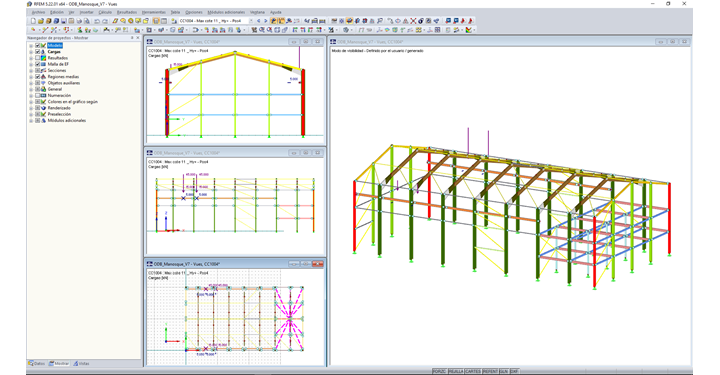Toggle the Secciones checkbox
Image resolution: width=720 pixels, height=375 pixels.
pyautogui.click(x=38, y=71)
